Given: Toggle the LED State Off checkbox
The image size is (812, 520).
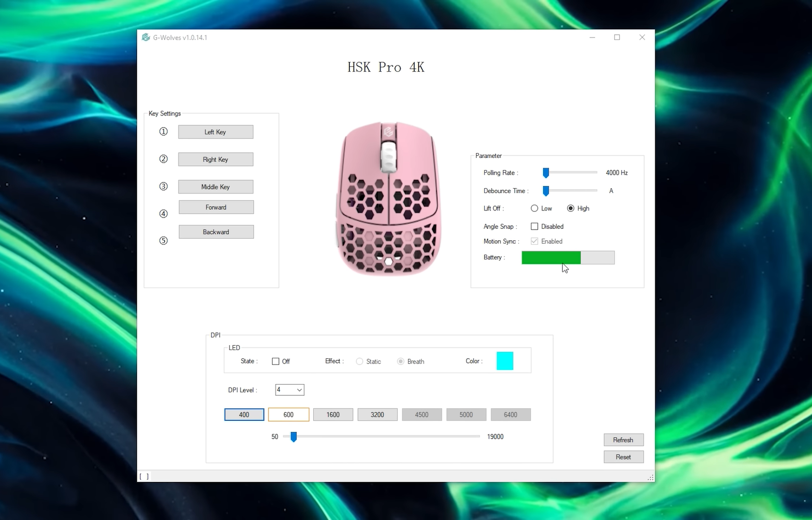Looking at the screenshot, I should [x=276, y=361].
